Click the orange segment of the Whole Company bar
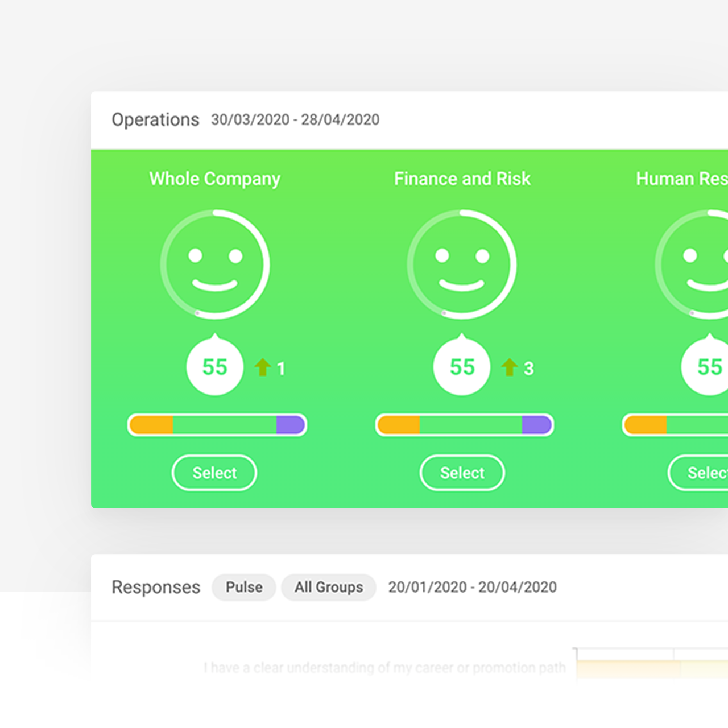This screenshot has height=728, width=728. tap(151, 425)
